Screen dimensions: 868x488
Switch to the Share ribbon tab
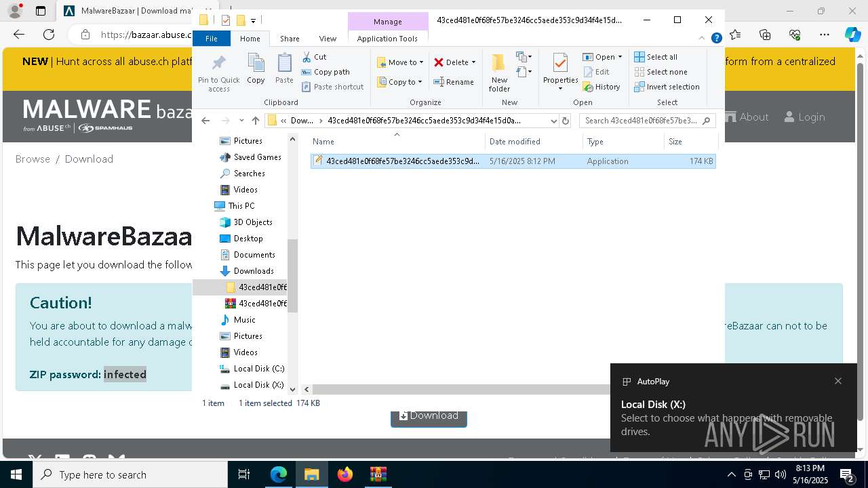290,39
